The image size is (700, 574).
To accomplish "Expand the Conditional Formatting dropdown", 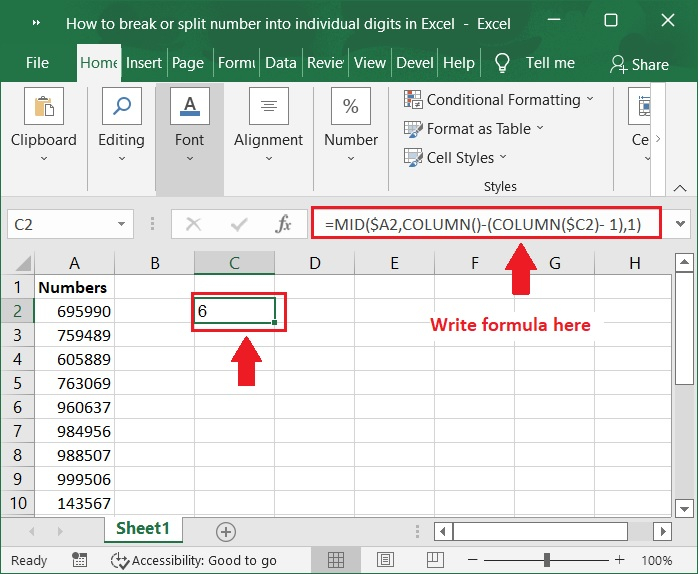I will 590,100.
